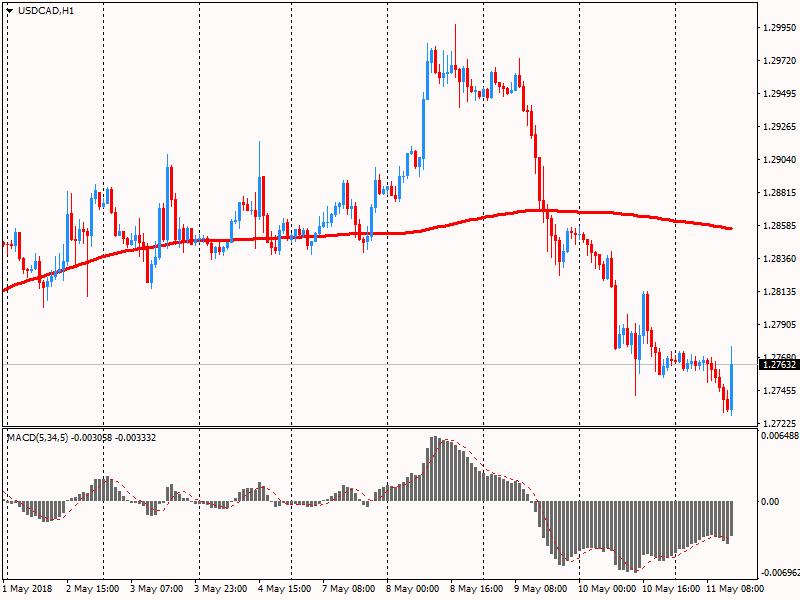This screenshot has width=800, height=600.
Task: Click the 7 May 08:00 time label
Action: click(348, 589)
